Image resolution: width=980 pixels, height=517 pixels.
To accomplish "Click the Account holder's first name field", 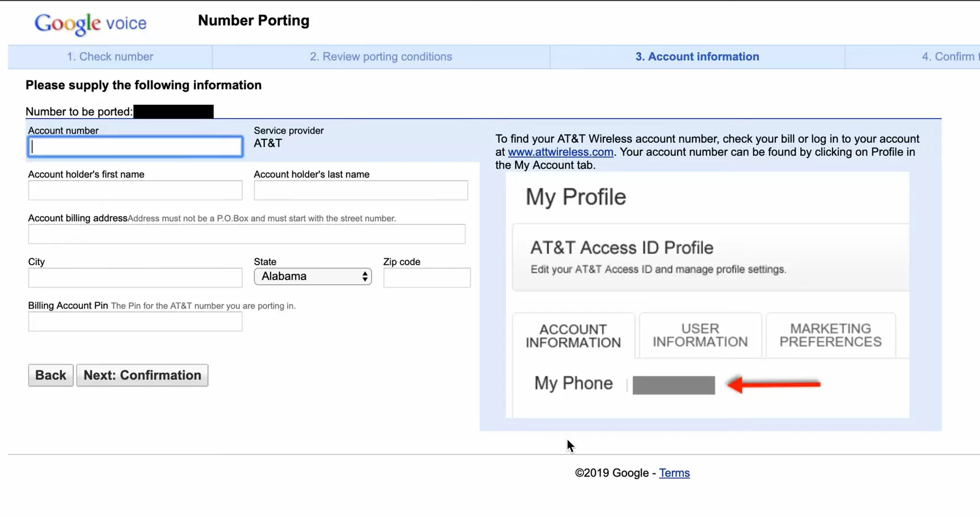I will [x=135, y=190].
